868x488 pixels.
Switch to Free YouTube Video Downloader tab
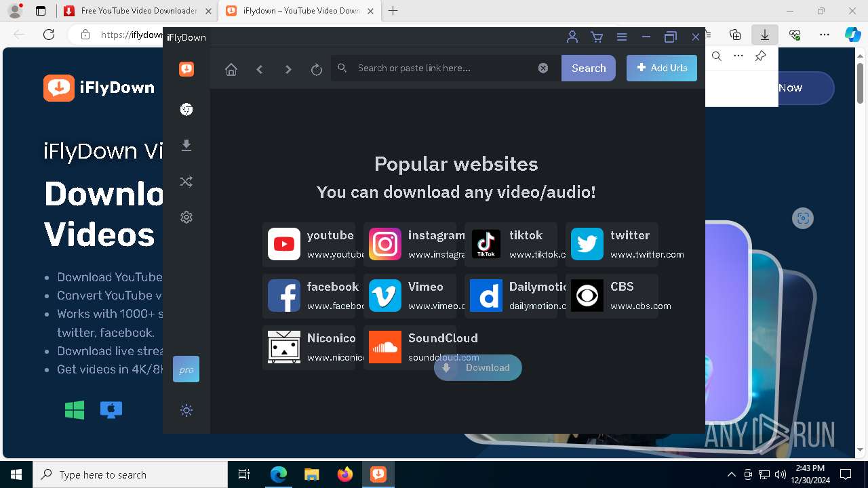(x=138, y=11)
